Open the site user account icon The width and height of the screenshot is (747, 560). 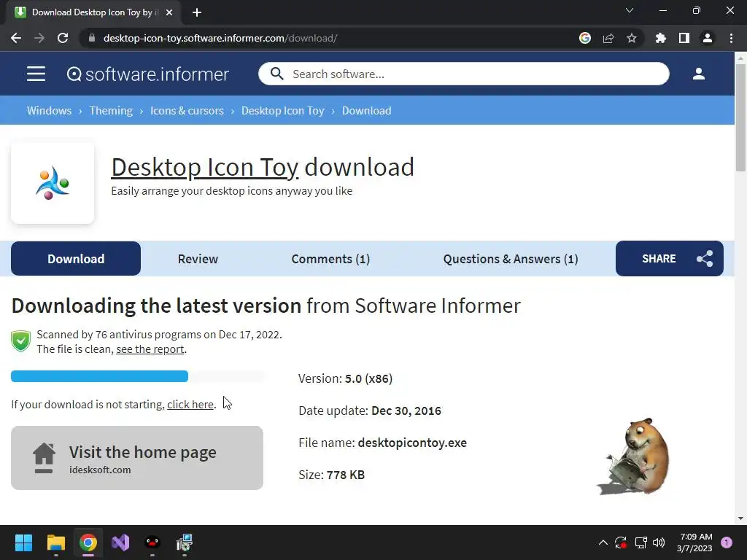(x=698, y=74)
